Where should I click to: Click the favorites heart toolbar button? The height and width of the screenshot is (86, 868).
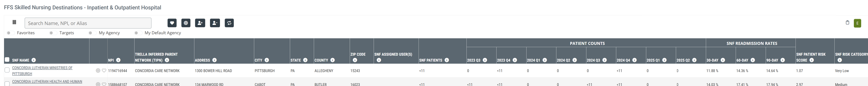coord(172,23)
